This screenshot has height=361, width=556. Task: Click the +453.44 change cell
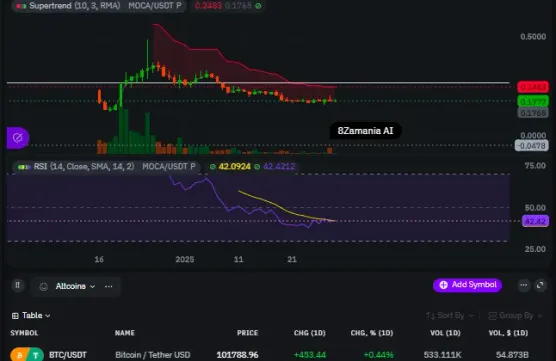point(310,355)
